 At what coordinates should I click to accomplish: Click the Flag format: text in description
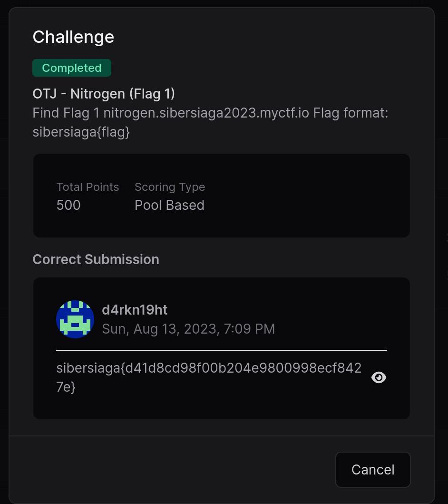[x=351, y=113]
